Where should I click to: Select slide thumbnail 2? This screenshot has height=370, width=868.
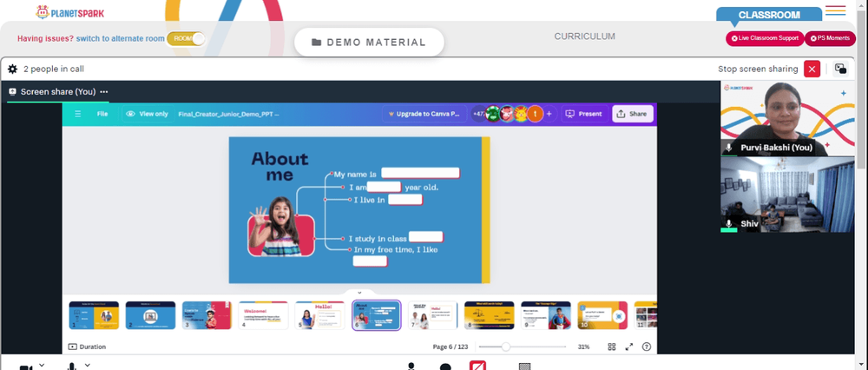click(150, 316)
